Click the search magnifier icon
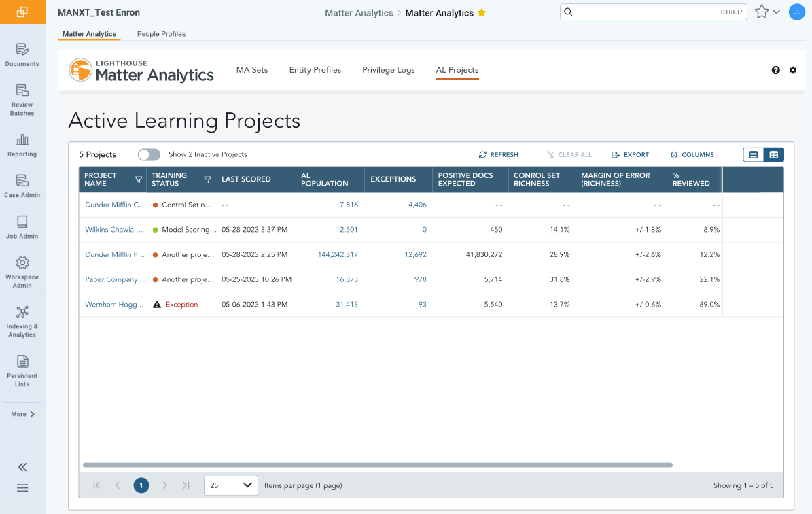Viewport: 812px width, 514px height. pyautogui.click(x=569, y=12)
